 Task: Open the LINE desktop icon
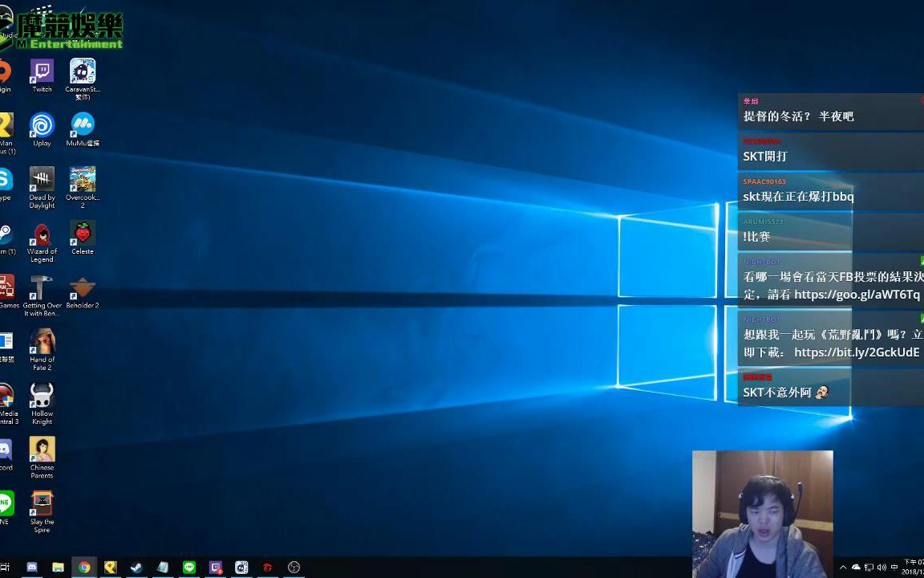6,508
